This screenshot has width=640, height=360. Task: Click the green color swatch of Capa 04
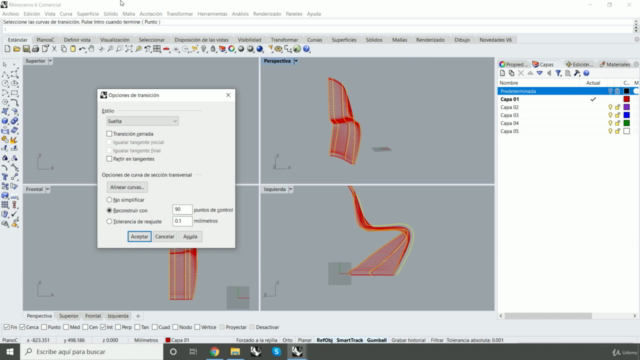pyautogui.click(x=627, y=123)
